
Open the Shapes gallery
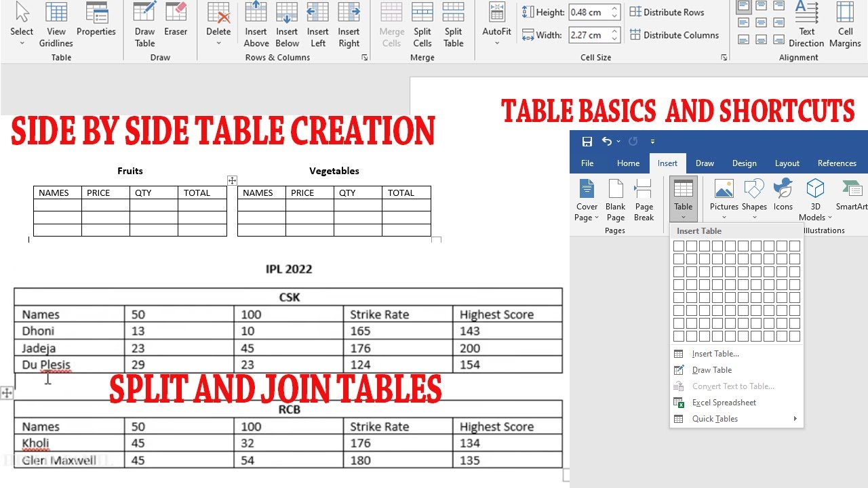pos(754,200)
